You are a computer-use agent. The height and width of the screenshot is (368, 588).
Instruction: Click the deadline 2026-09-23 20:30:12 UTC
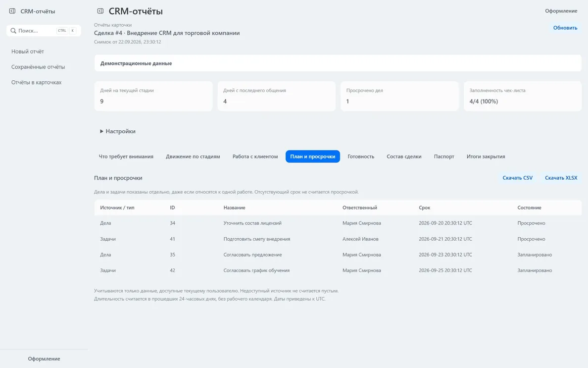(x=445, y=255)
